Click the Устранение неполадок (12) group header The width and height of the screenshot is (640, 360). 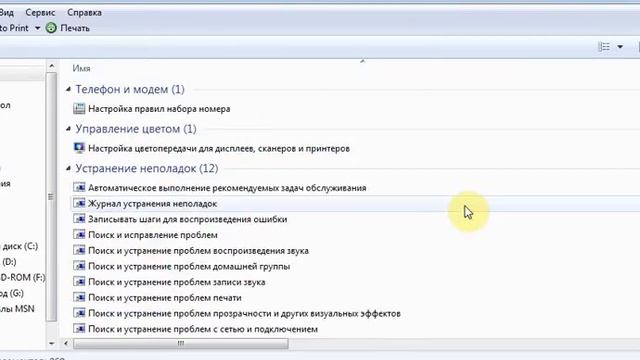tap(147, 169)
